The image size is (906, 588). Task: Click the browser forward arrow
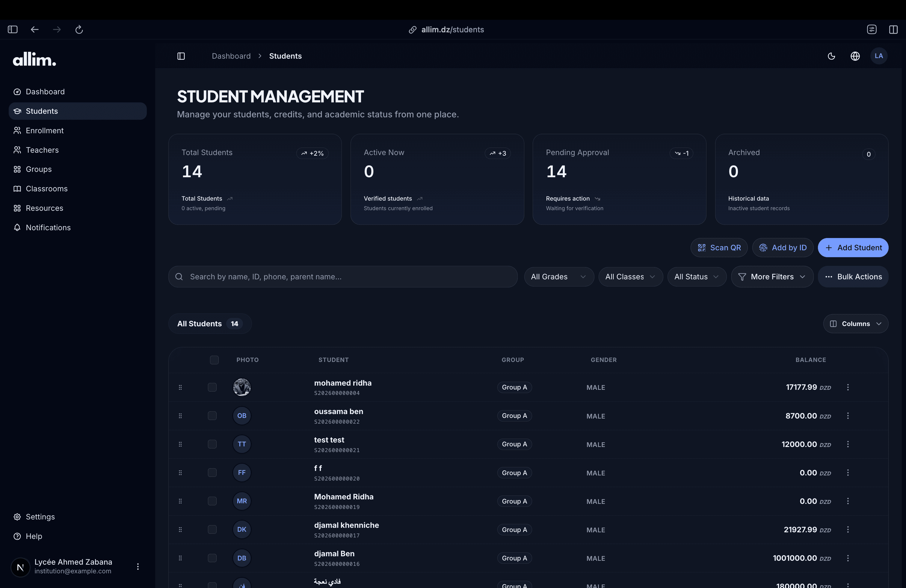click(57, 29)
